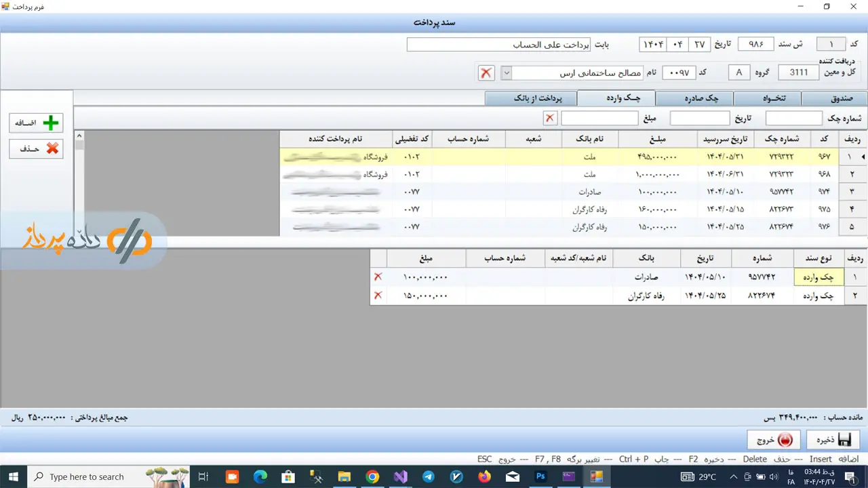The image size is (868, 488).
Task: Select the چک صادره (Issued cheque) tab
Action: (694, 98)
